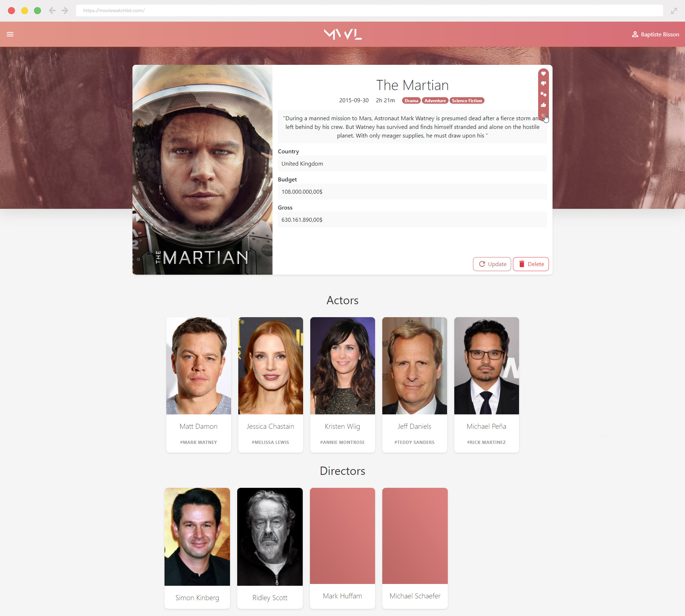Click the Delete button
The width and height of the screenshot is (685, 616).
pyautogui.click(x=531, y=264)
